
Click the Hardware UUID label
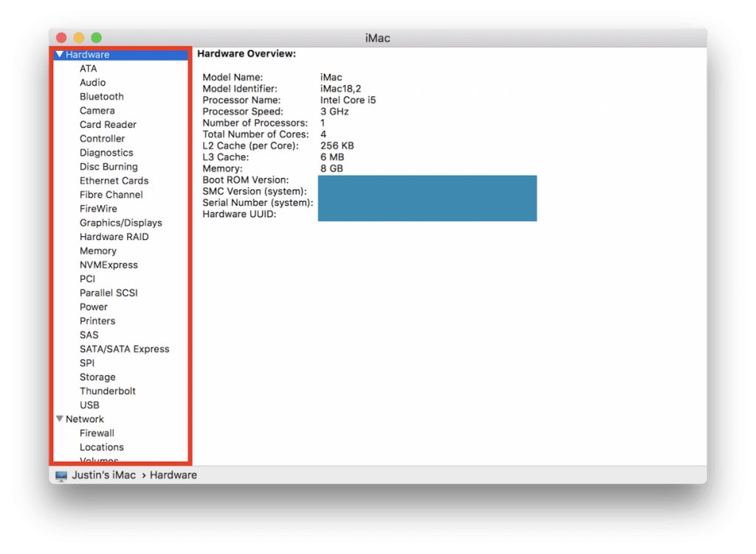[x=239, y=213]
